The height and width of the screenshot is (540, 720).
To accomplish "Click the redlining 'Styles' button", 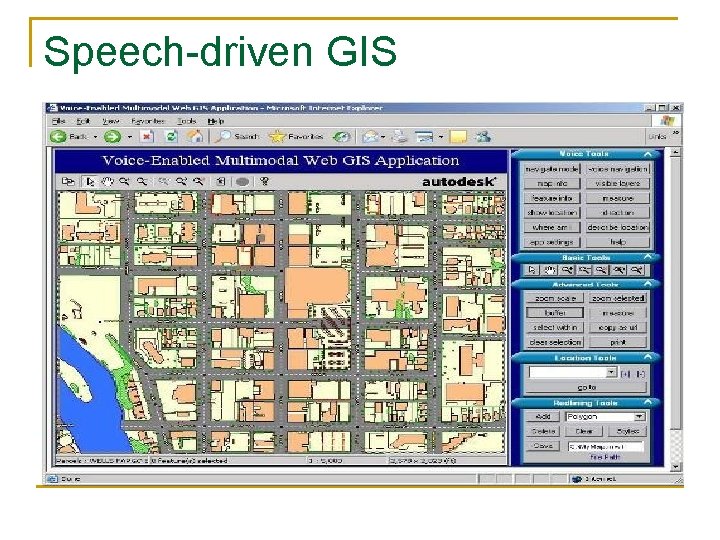I will point(628,431).
